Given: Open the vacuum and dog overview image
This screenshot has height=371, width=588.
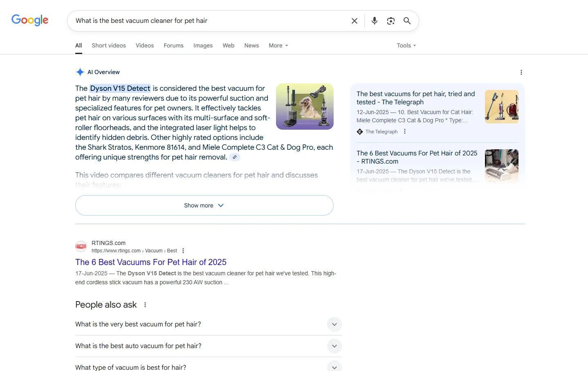Looking at the screenshot, I should [305, 106].
